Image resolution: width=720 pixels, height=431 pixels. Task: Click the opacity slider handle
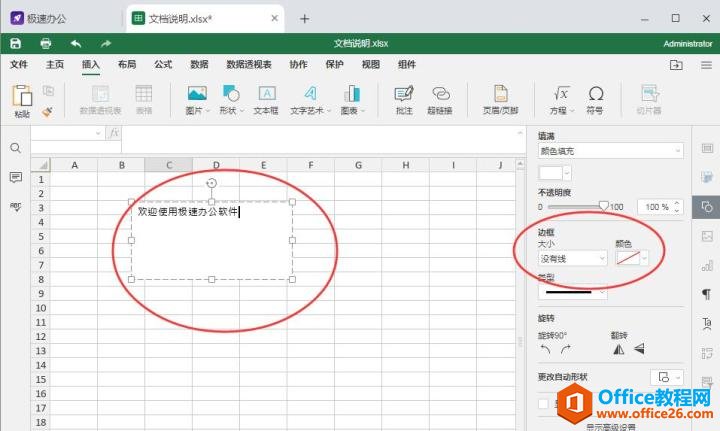click(603, 206)
